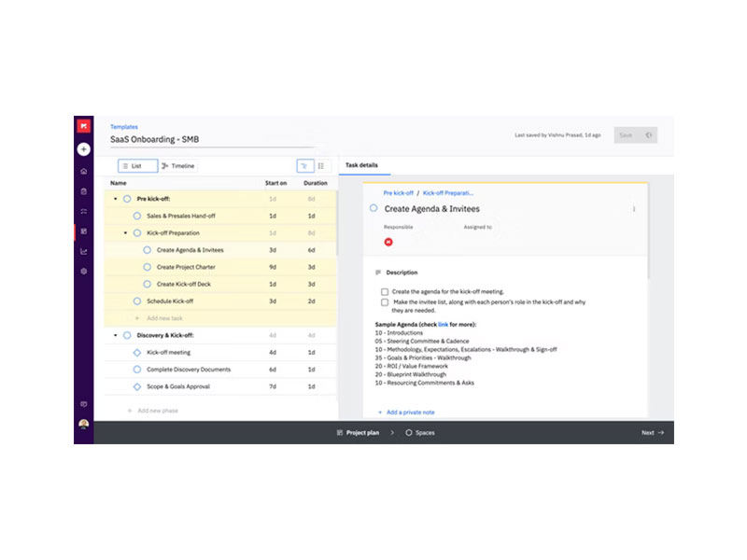The height and width of the screenshot is (560, 747).
Task: Open the reports chart icon in sidebar
Action: tap(84, 251)
